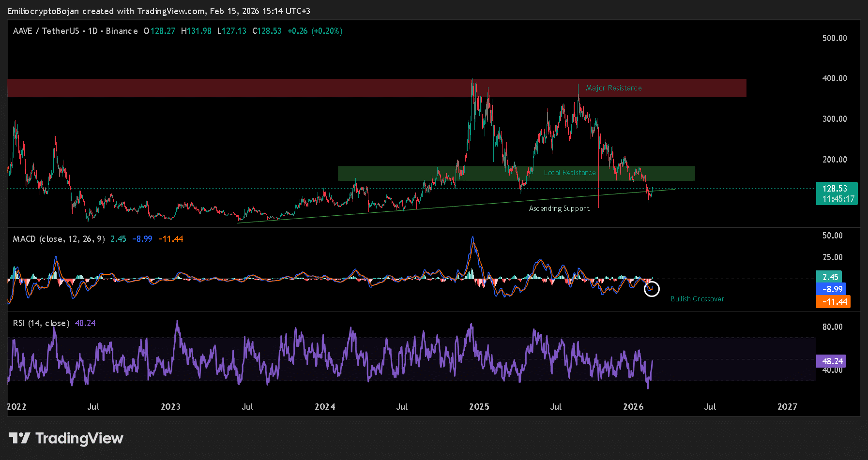Click the 40.00 label on the RSI axis
The image size is (868, 460).
click(x=833, y=371)
